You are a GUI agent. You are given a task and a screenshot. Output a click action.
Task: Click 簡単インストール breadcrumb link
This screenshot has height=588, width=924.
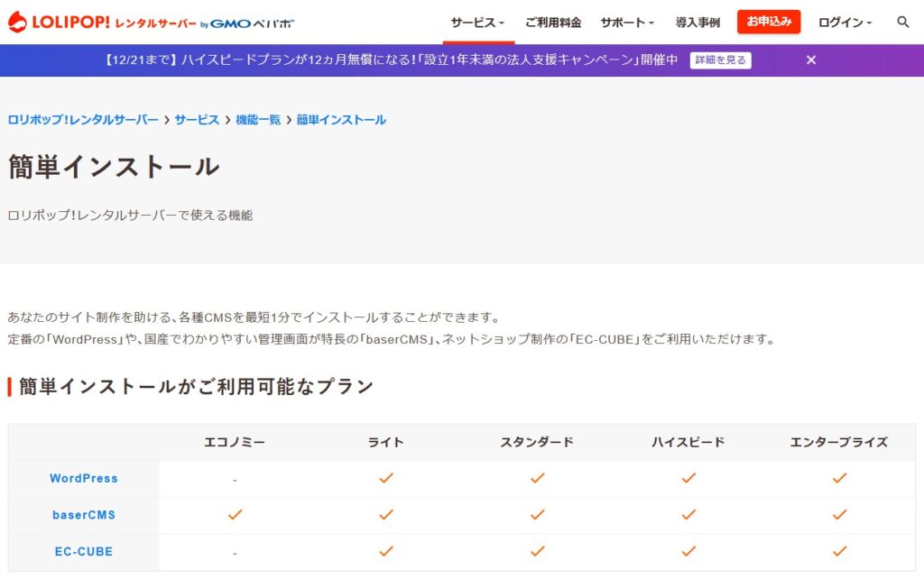coord(341,120)
